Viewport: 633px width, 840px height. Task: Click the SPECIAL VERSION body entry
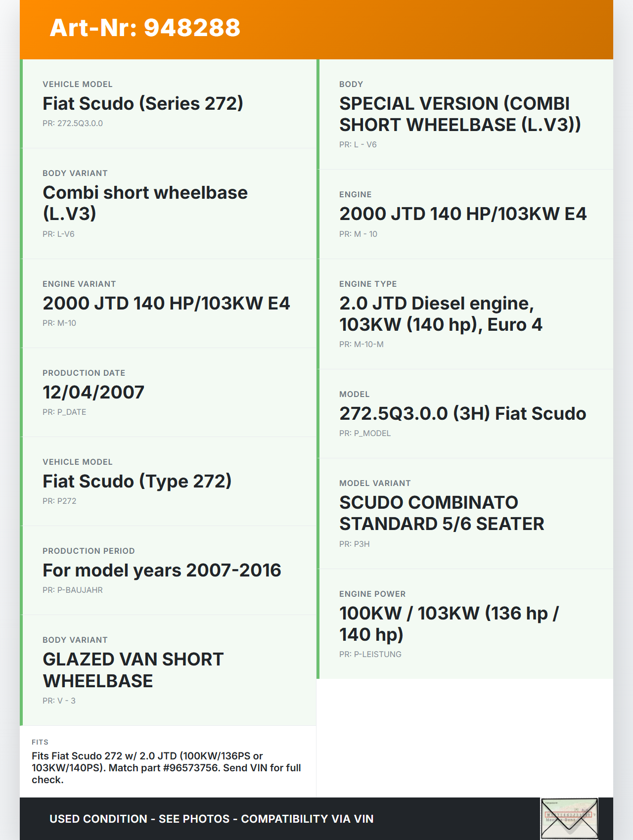pyautogui.click(x=460, y=114)
